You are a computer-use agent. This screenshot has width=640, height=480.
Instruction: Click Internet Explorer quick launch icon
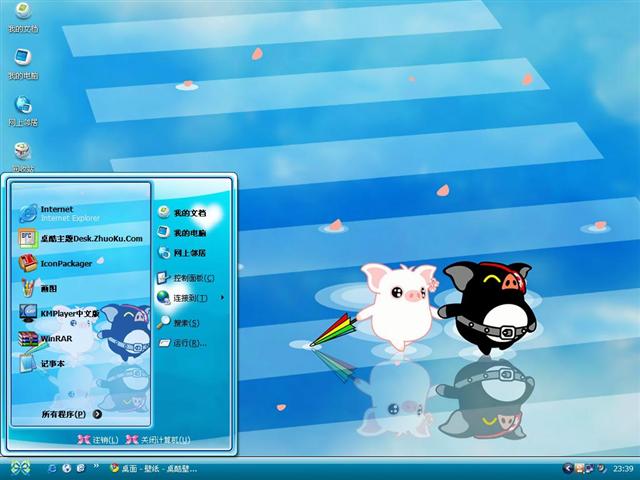coord(52,468)
